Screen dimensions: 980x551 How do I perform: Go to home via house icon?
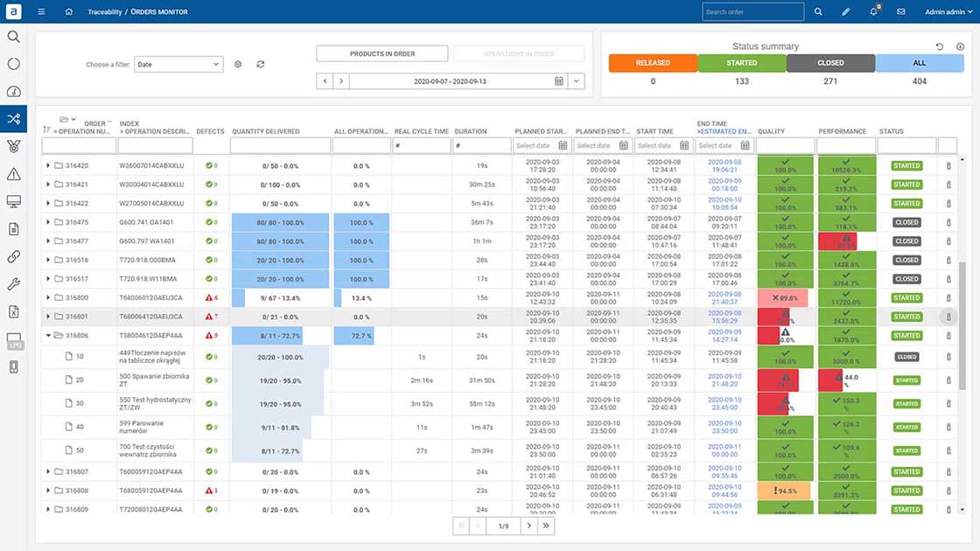pos(69,12)
